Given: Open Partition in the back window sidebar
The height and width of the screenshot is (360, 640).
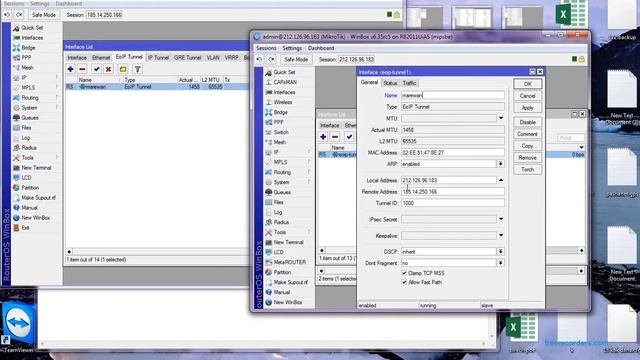Looking at the screenshot, I should (x=30, y=188).
